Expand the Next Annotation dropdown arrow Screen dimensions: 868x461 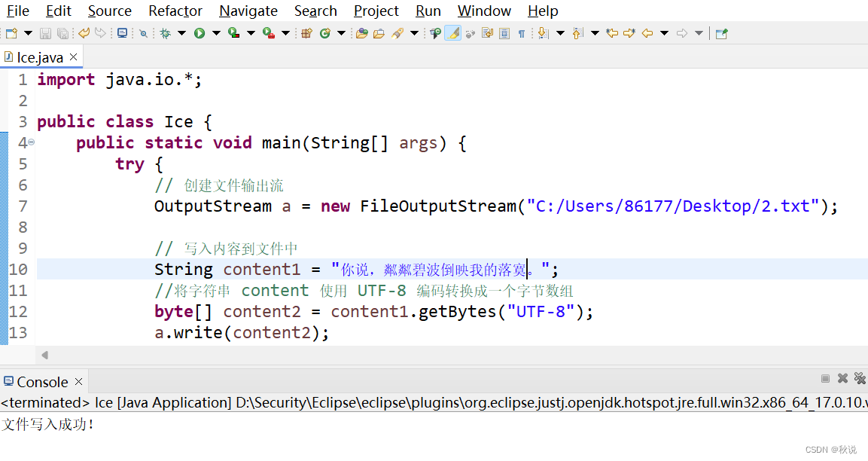[x=560, y=34]
